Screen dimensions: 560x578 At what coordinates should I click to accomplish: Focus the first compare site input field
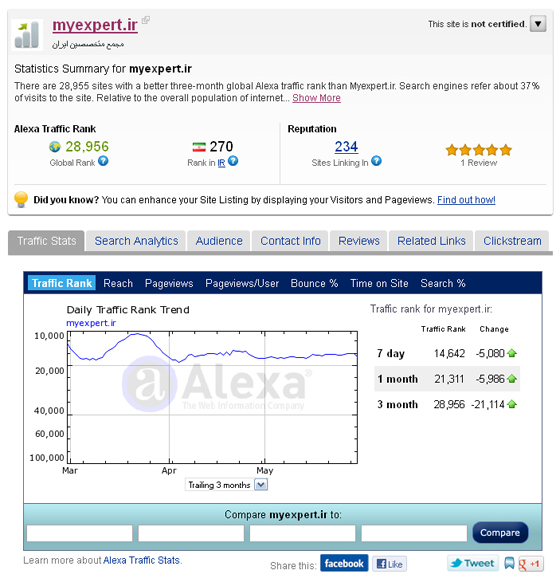coord(80,533)
